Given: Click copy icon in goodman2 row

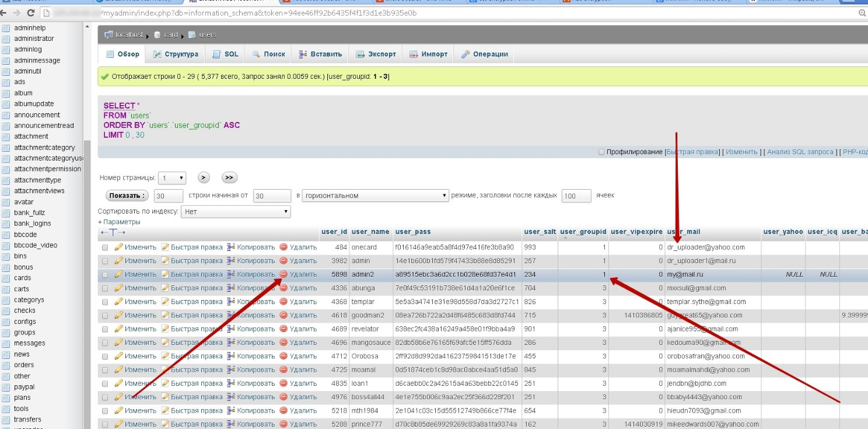Looking at the screenshot, I should (231, 315).
